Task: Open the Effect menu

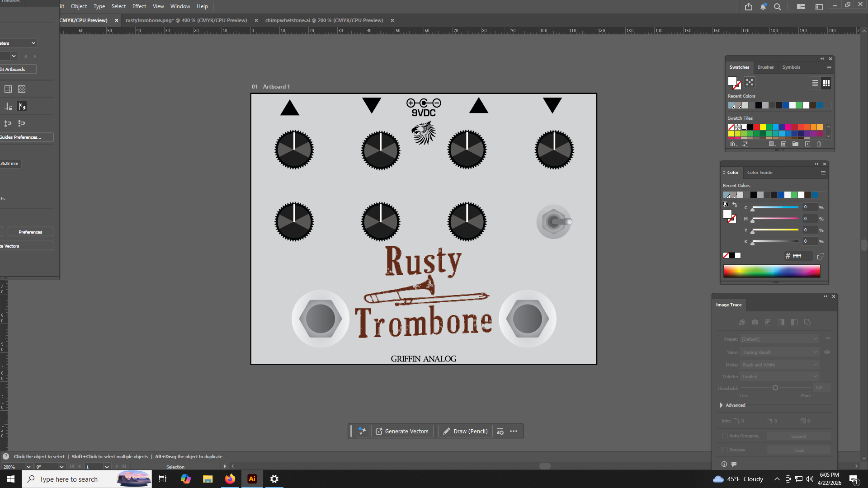Action: pyautogui.click(x=139, y=6)
